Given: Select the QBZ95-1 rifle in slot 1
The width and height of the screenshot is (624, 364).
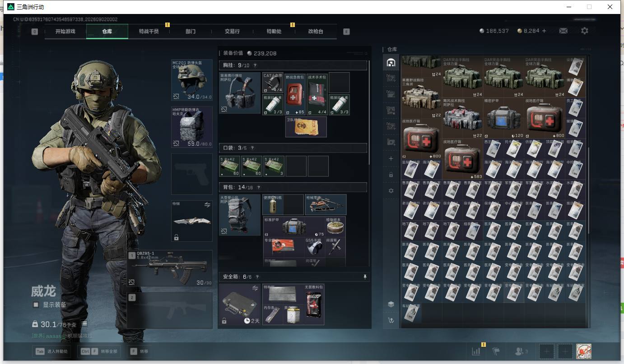Looking at the screenshot, I should [170, 268].
